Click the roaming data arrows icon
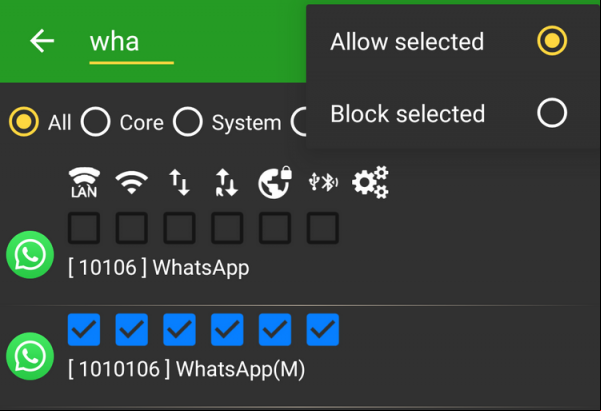This screenshot has width=601, height=411. (227, 182)
